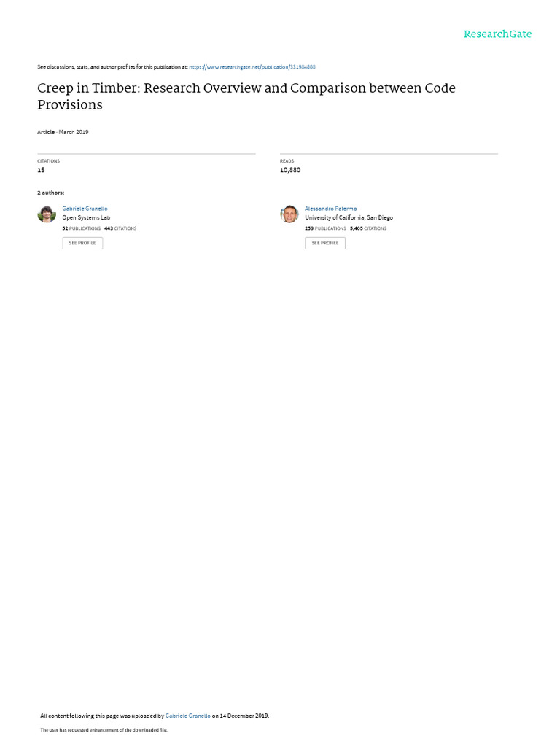Click the ResearchGate logo
The image size is (560, 747).
[x=497, y=34]
